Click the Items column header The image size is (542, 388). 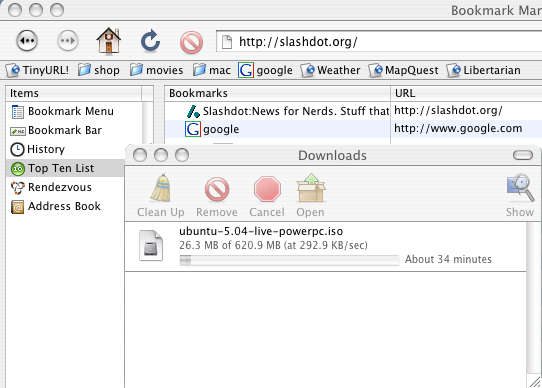coord(74,93)
